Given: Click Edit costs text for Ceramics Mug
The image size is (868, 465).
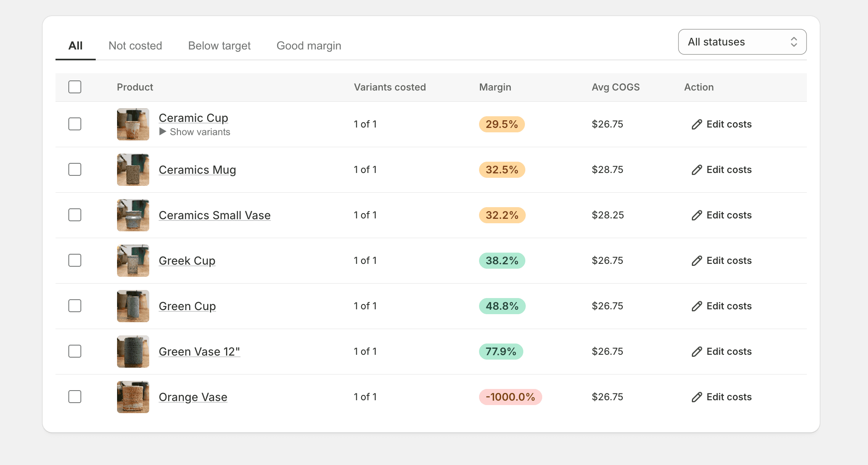Looking at the screenshot, I should [729, 170].
